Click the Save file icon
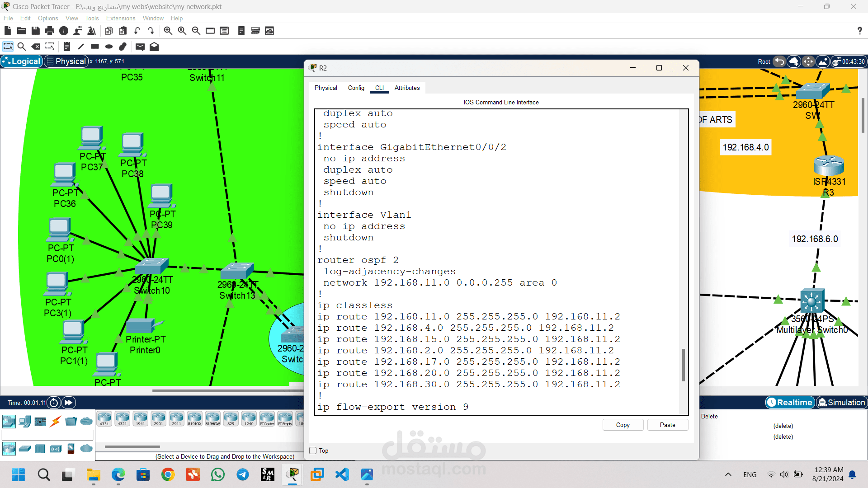 coord(35,31)
